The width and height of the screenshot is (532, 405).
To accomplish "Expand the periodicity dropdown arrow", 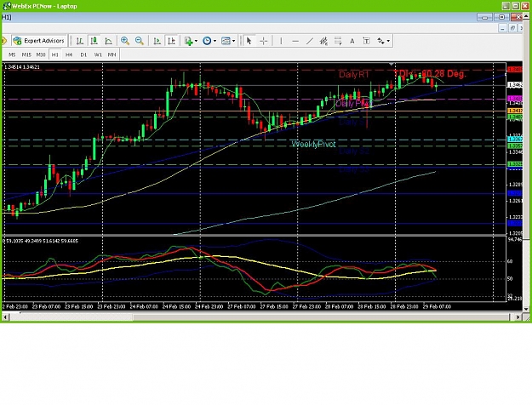I will [215, 41].
